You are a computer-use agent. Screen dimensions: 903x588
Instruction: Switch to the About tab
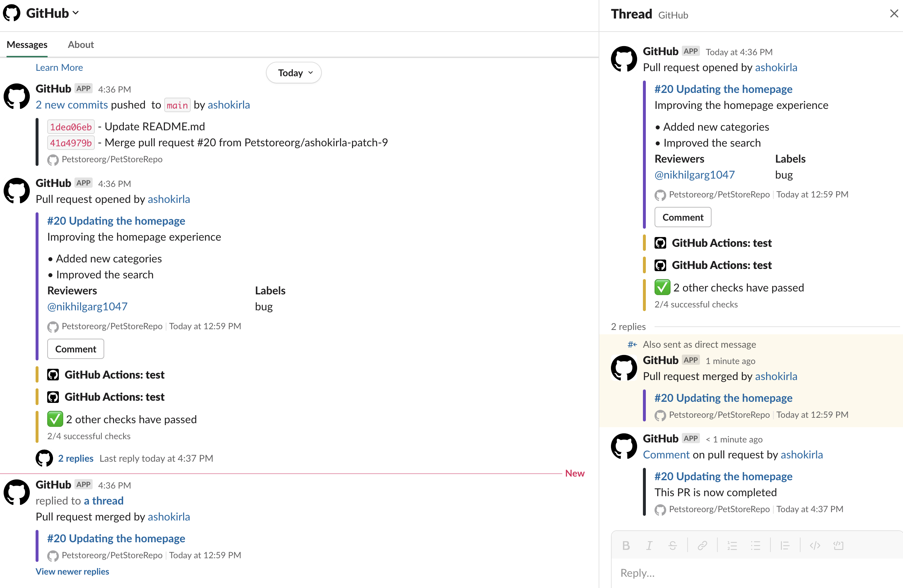(81, 44)
